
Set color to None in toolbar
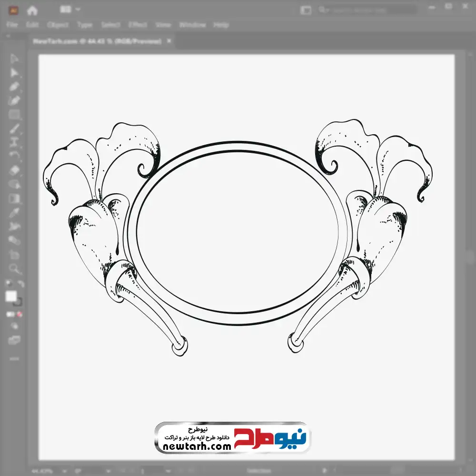[20, 315]
